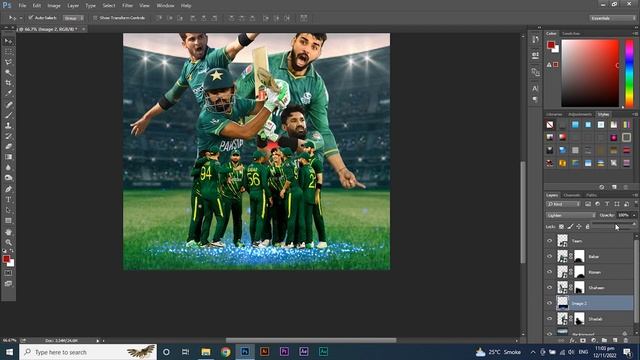Toggle the Auto-Select checkbox

pyautogui.click(x=31, y=18)
